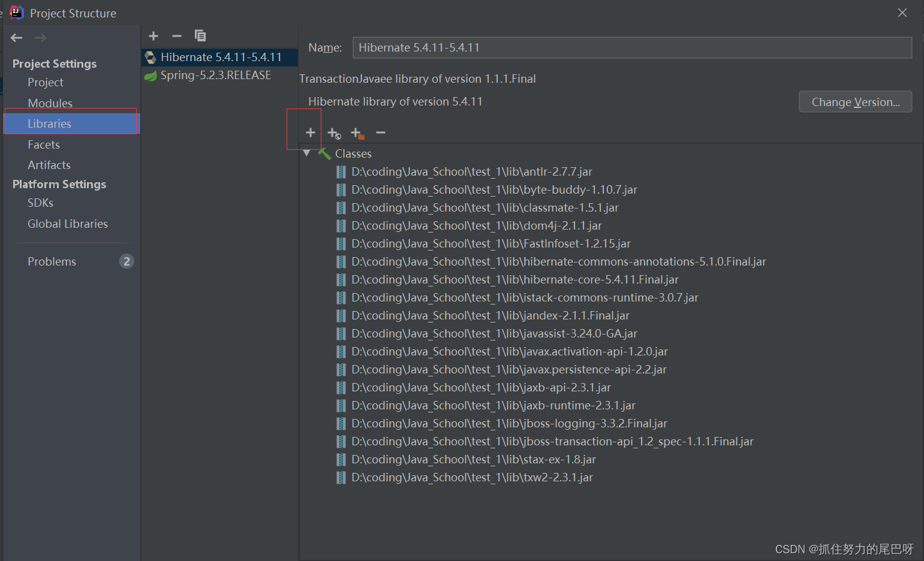Click the Spring leaf icon in list
The image size is (924, 561).
coord(151,76)
